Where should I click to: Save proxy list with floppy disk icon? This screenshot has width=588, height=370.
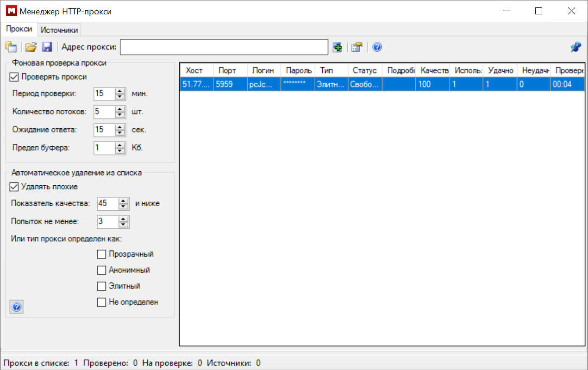pyautogui.click(x=47, y=47)
